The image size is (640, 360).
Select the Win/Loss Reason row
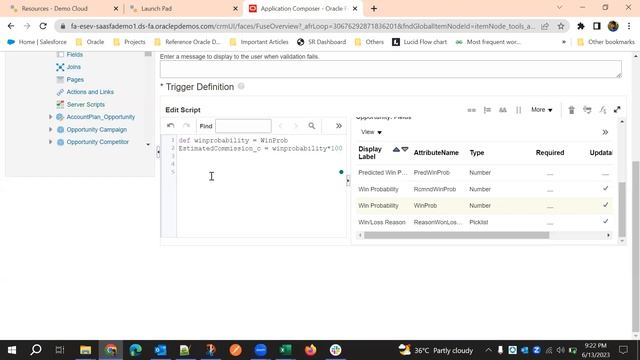[x=484, y=222]
